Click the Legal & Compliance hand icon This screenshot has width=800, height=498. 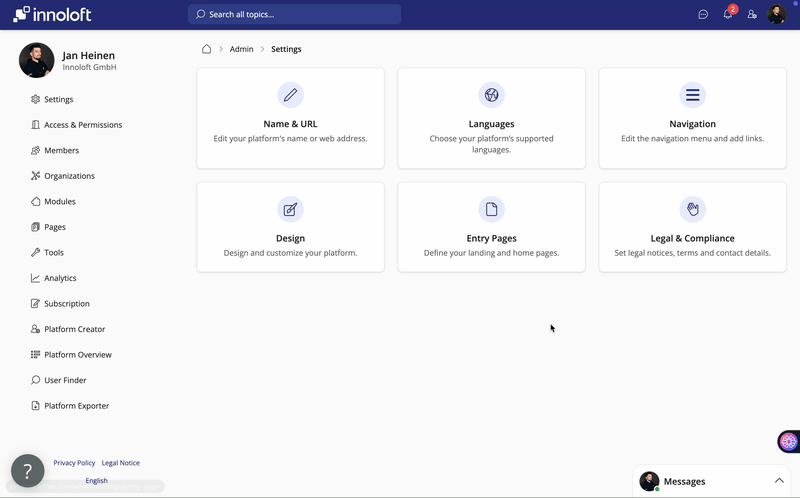tap(692, 209)
